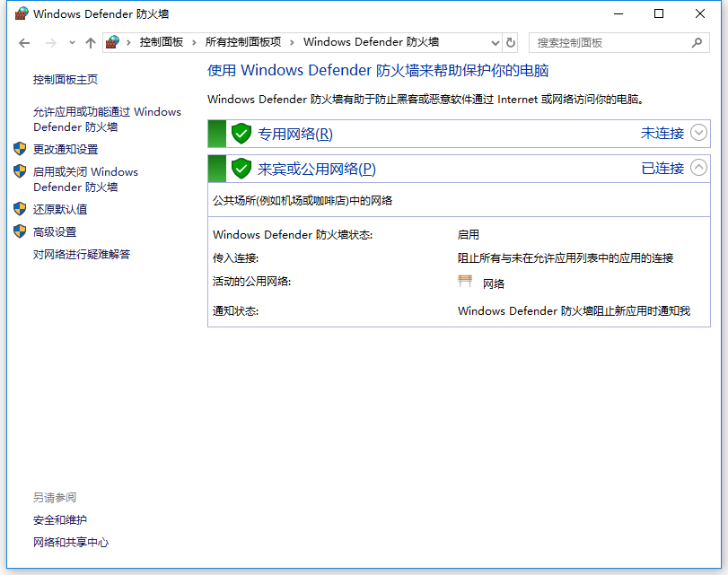Expand the chevron after 所有控制面板项 breadcrumb

(x=292, y=43)
